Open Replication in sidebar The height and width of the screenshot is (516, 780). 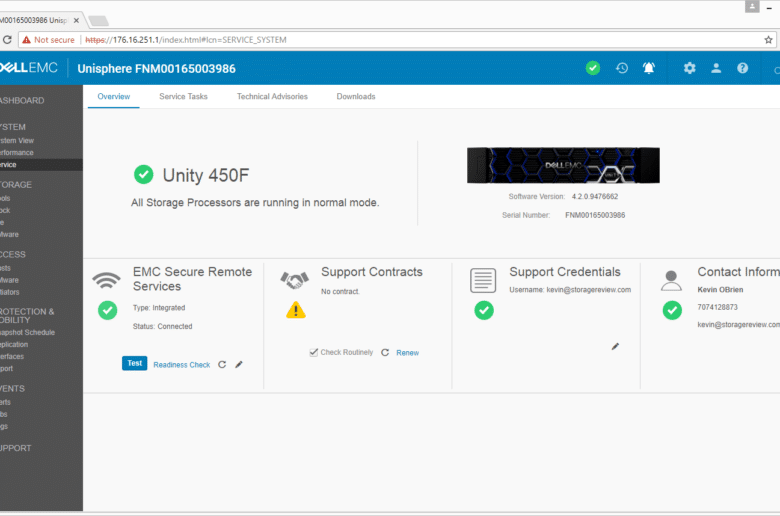pyautogui.click(x=14, y=344)
